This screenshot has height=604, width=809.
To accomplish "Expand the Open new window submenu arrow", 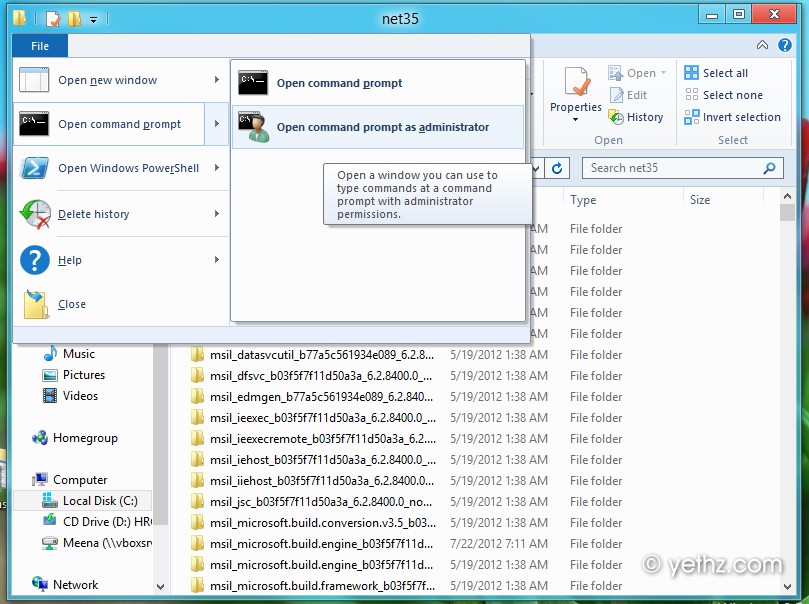I will pos(217,80).
